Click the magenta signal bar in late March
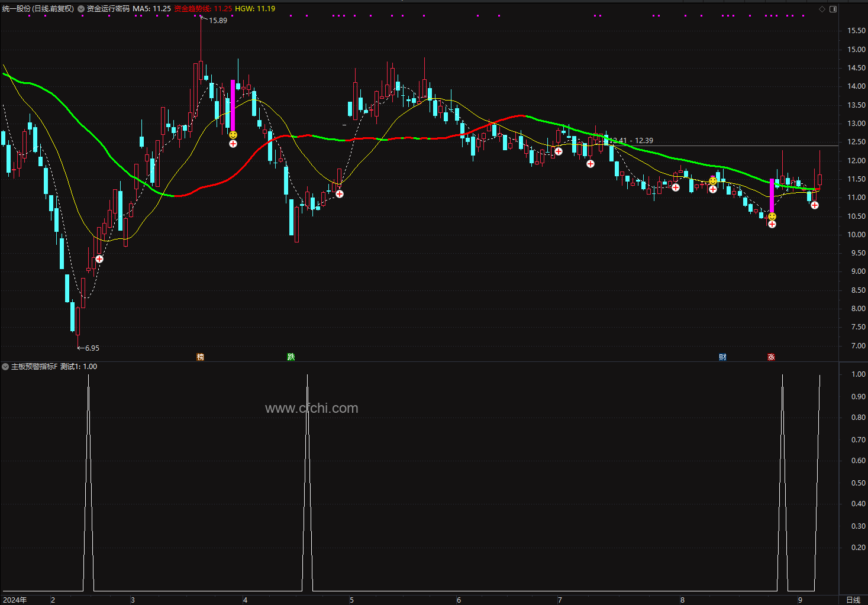 233,105
